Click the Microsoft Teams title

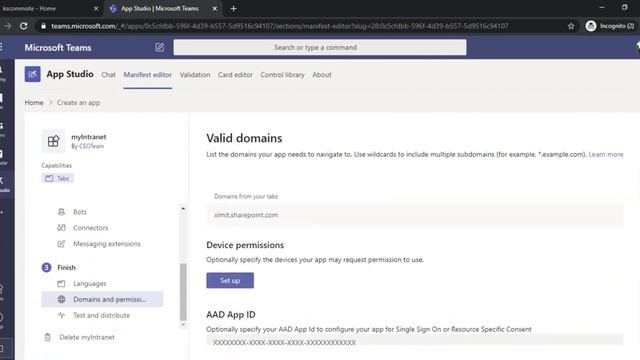[x=58, y=47]
